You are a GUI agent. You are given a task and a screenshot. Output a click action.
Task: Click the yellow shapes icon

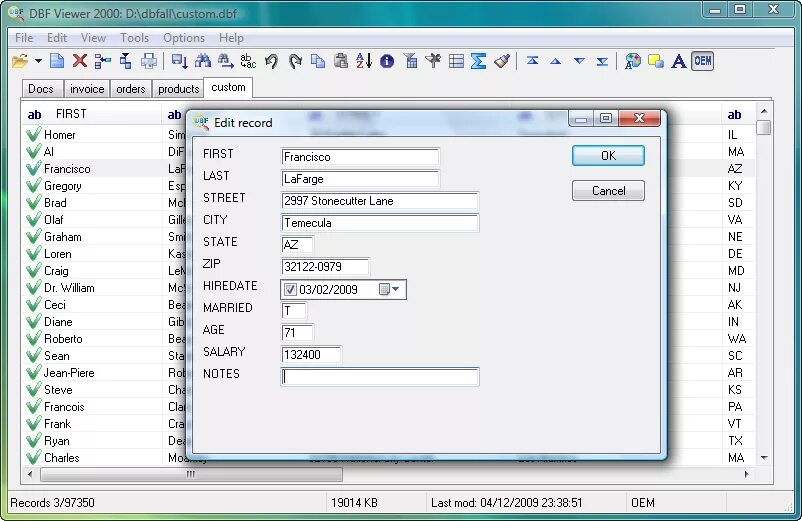click(656, 61)
